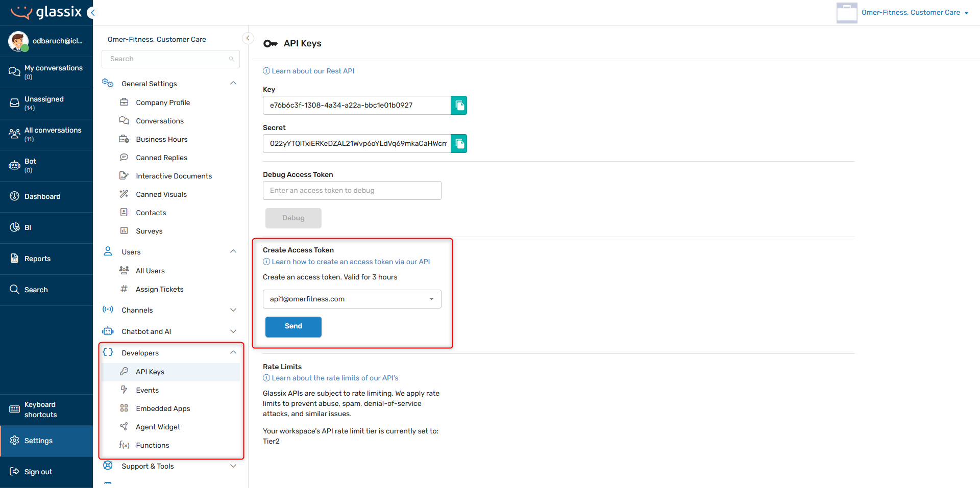The height and width of the screenshot is (488, 980).
Task: Click the Agent Widget icon
Action: click(124, 427)
